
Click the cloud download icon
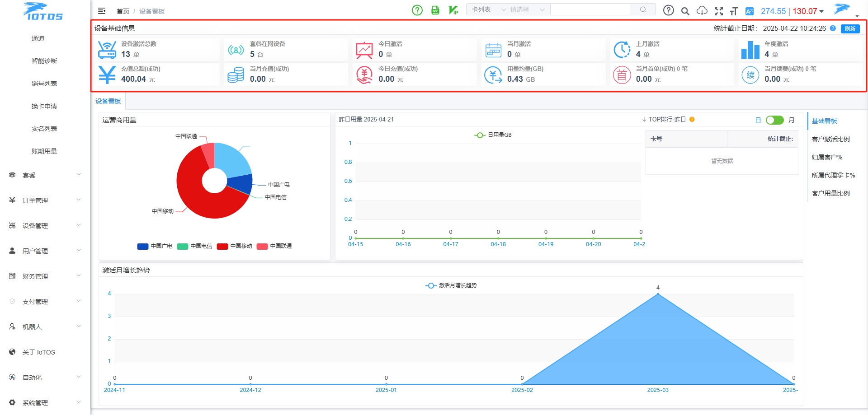[x=702, y=10]
